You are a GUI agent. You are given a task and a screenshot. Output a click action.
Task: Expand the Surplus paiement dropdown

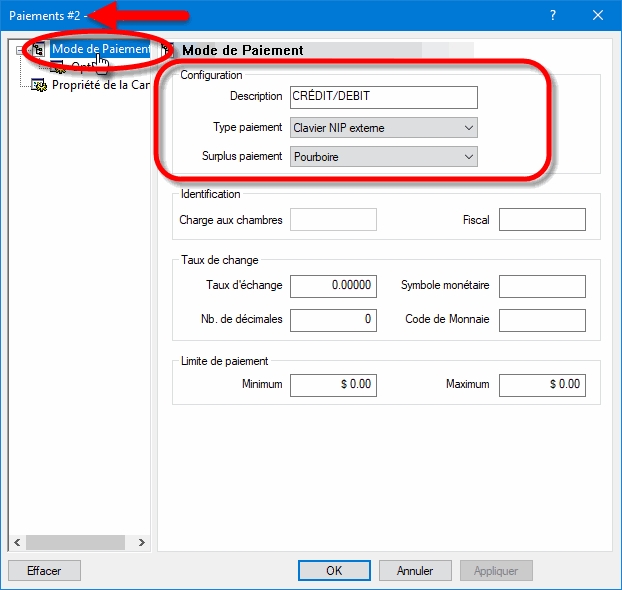383,156
